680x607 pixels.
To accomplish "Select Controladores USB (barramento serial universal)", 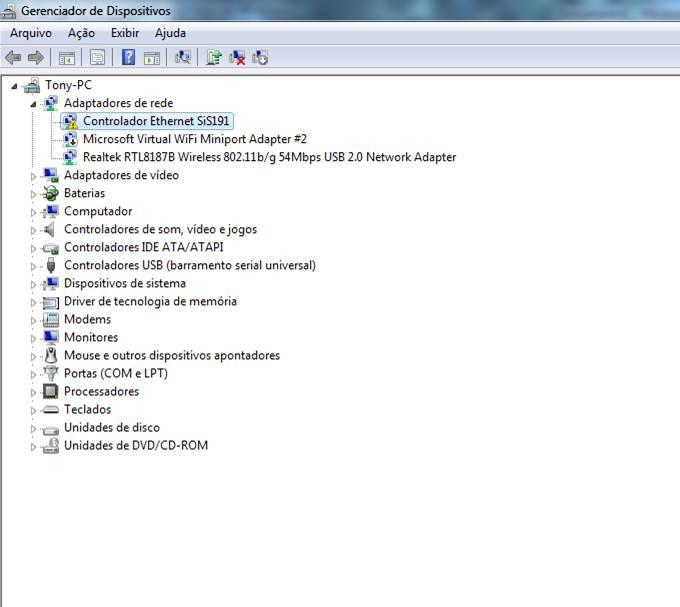I will [x=190, y=265].
